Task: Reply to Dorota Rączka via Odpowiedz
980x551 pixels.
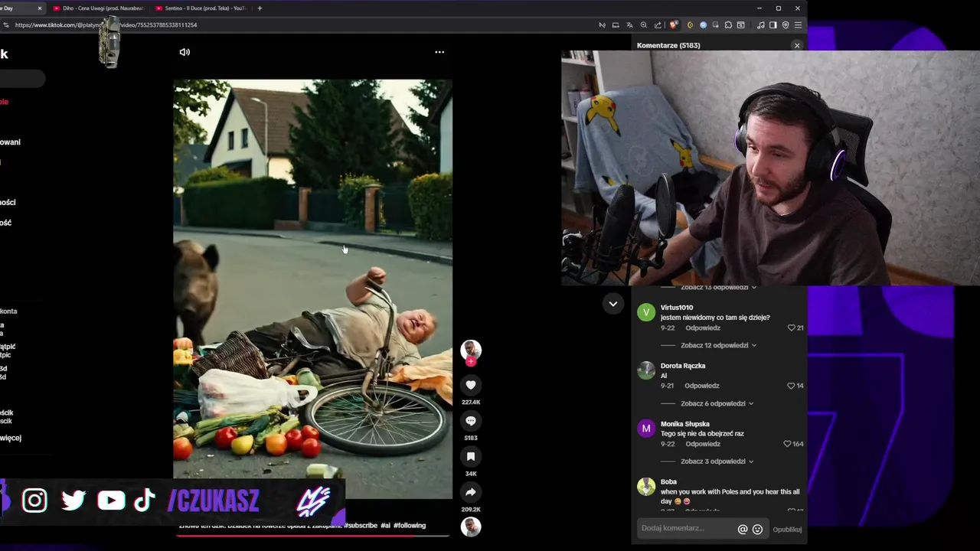Action: click(702, 386)
